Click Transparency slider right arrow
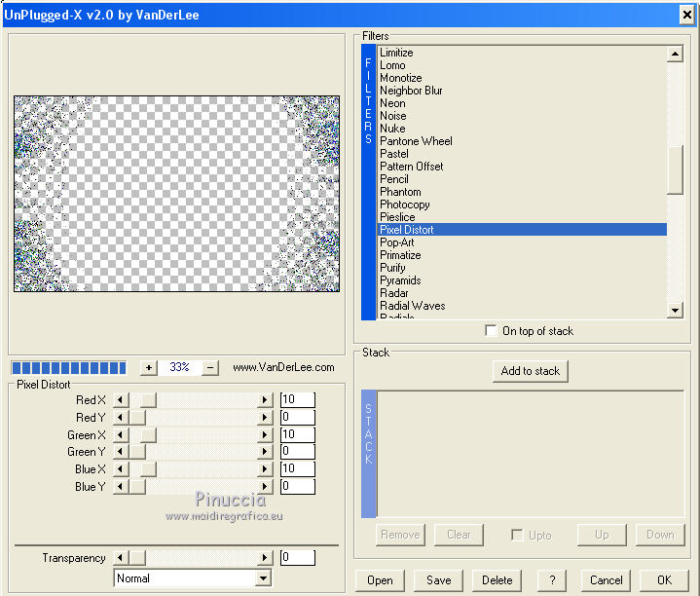700x596 pixels. click(264, 558)
